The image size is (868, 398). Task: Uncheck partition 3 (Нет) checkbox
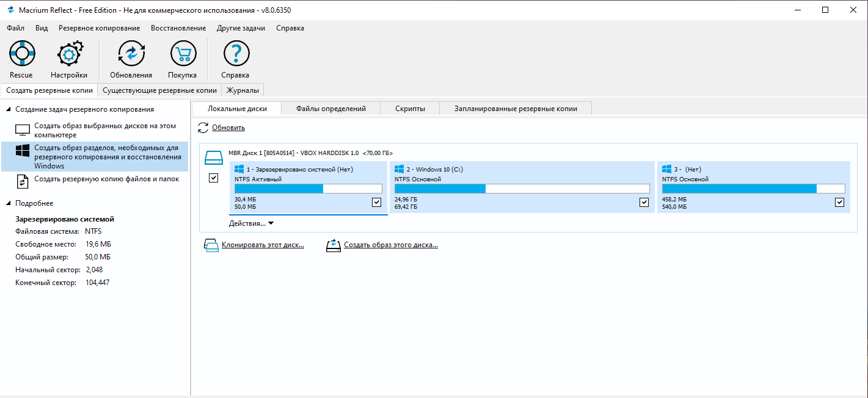point(840,203)
